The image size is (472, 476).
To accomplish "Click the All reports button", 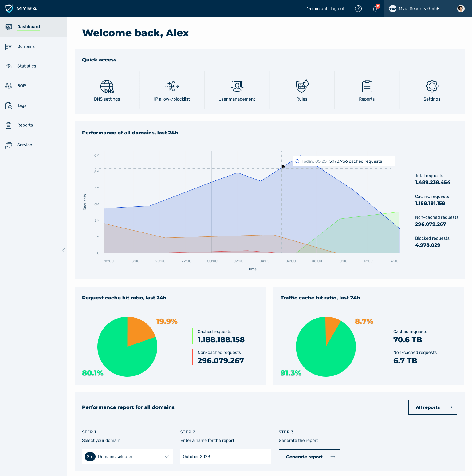I will tap(432, 407).
